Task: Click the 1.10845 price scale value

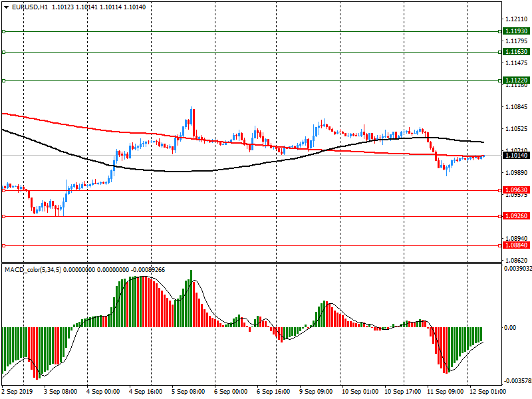Action: point(517,107)
